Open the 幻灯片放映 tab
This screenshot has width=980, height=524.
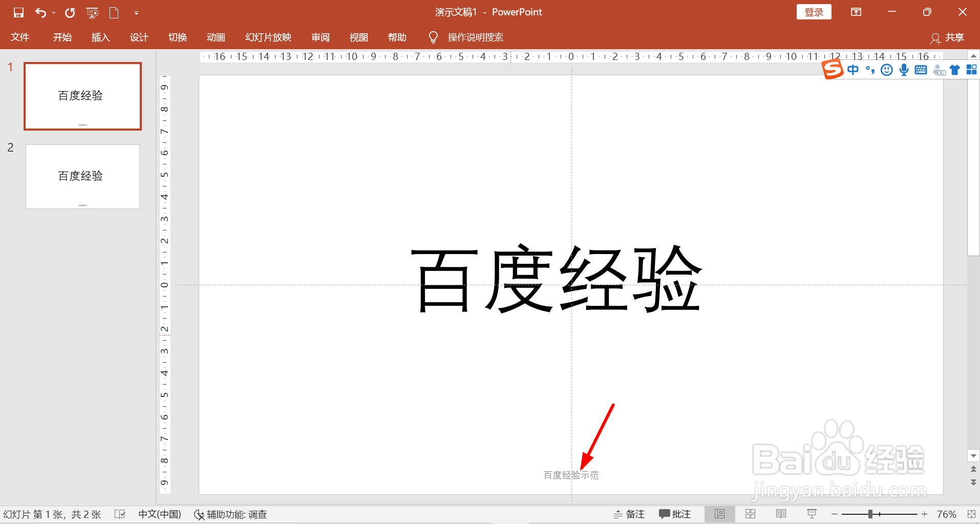(268, 37)
